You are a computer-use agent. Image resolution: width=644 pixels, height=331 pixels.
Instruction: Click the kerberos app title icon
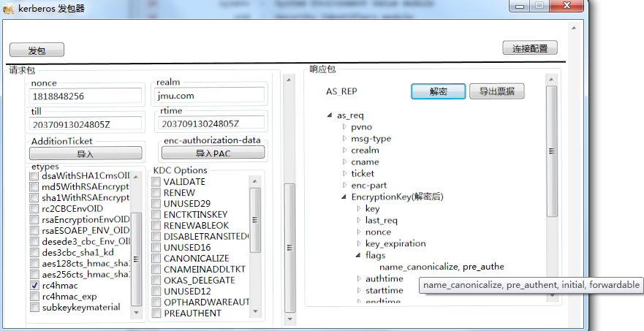(8, 8)
